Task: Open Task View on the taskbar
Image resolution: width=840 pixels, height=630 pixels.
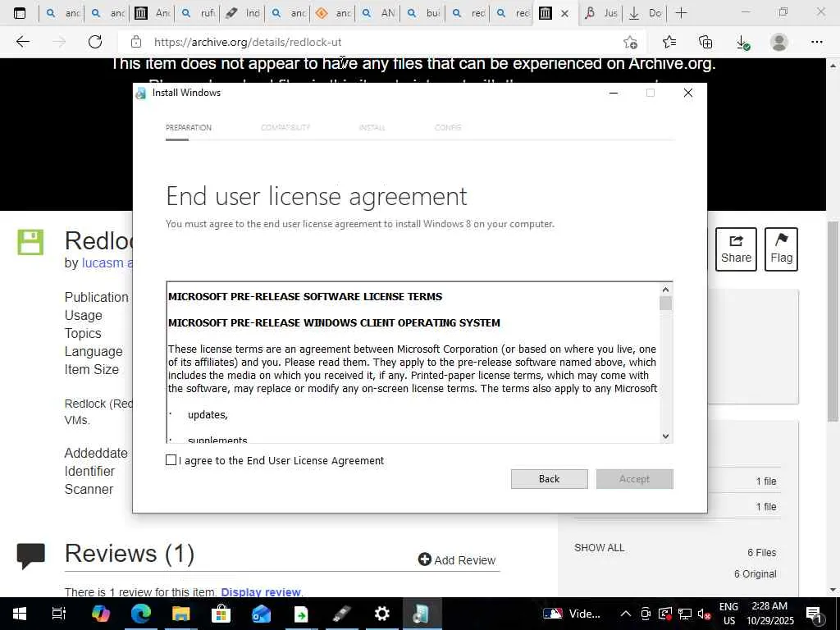Action: click(x=59, y=614)
